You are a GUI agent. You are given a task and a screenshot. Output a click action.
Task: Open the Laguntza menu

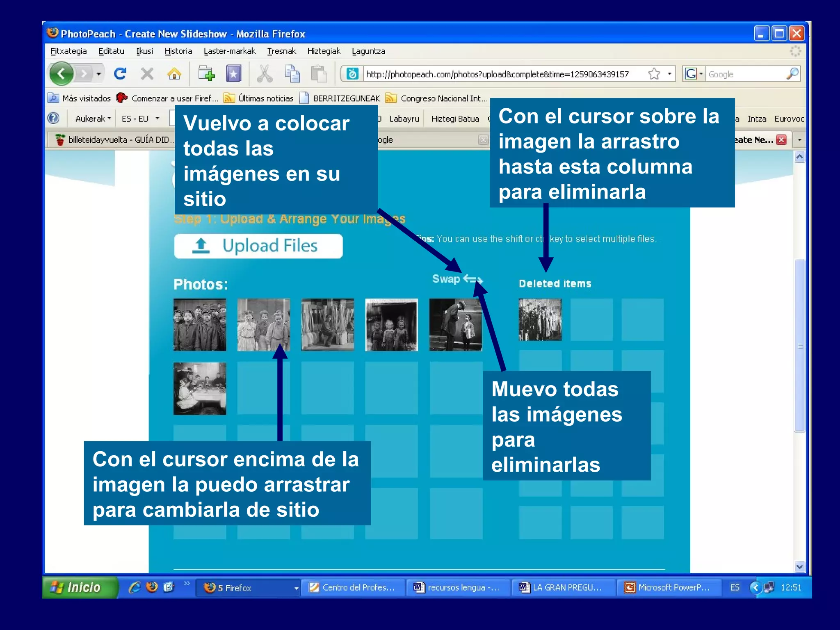tap(368, 51)
